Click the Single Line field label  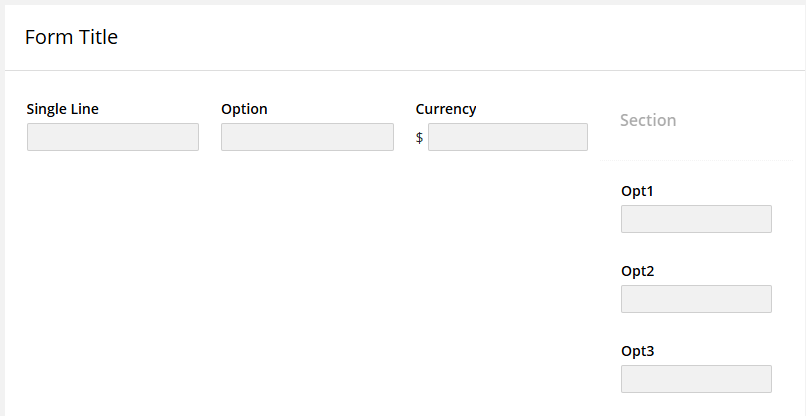coord(62,109)
